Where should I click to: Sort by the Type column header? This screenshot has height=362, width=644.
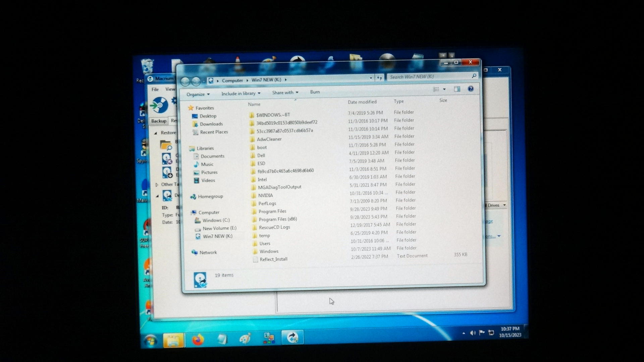(x=399, y=101)
